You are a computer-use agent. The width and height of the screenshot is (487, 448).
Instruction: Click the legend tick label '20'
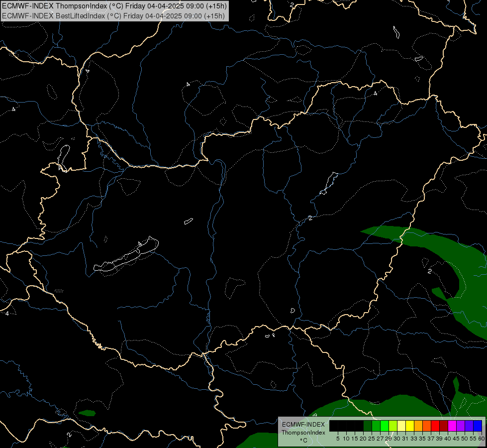point(363,439)
